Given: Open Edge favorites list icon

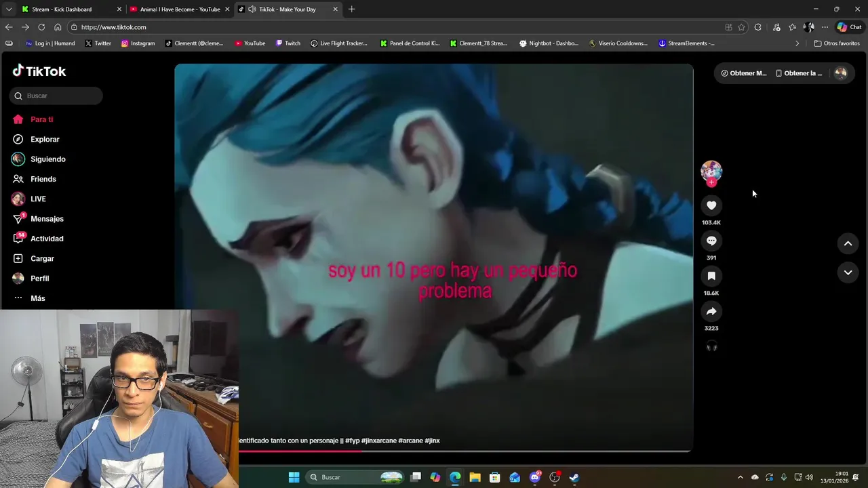Looking at the screenshot, I should point(792,27).
